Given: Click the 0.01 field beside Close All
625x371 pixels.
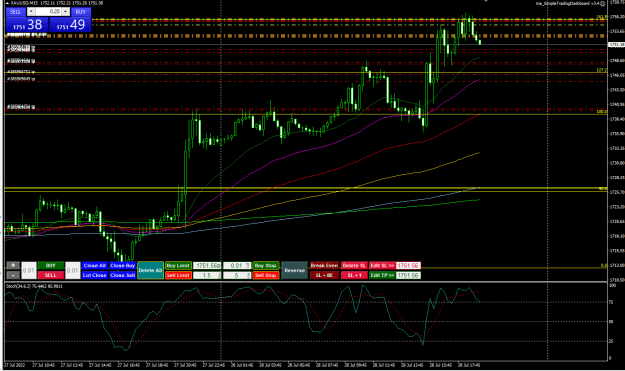Looking at the screenshot, I should point(73,271).
